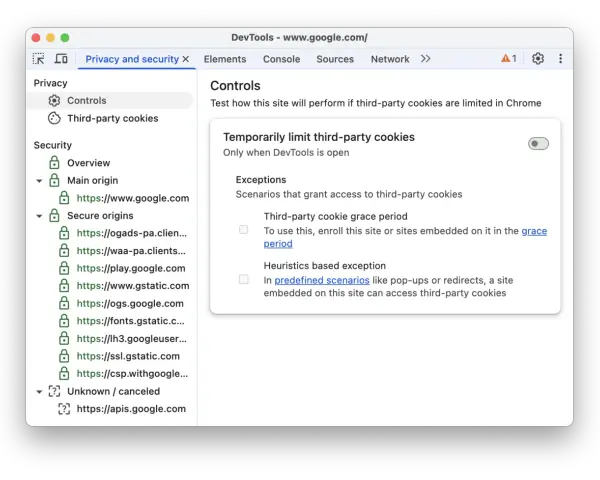Click lock icon next to fonts.gstatic origin
The width and height of the screenshot is (600, 480).
64,321
